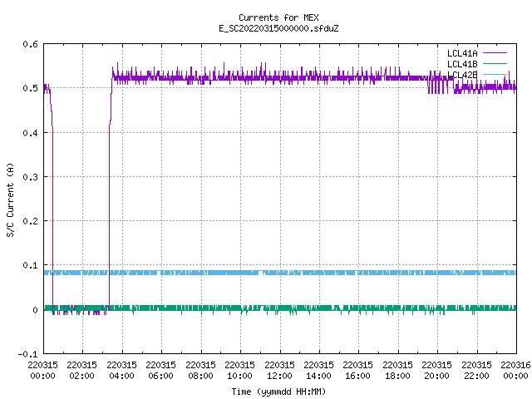
Task: Click the x-axis tick '220315 22:00'
Action: coord(476,370)
